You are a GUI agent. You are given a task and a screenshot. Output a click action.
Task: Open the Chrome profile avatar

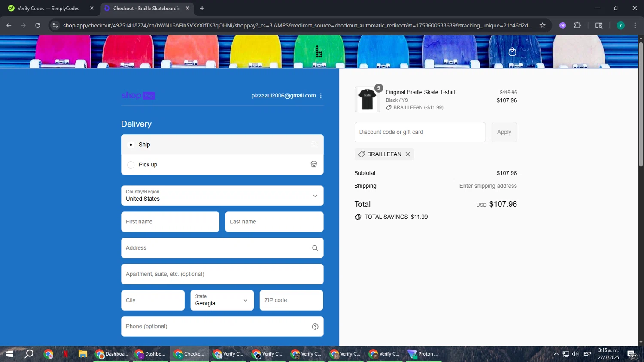tap(620, 25)
